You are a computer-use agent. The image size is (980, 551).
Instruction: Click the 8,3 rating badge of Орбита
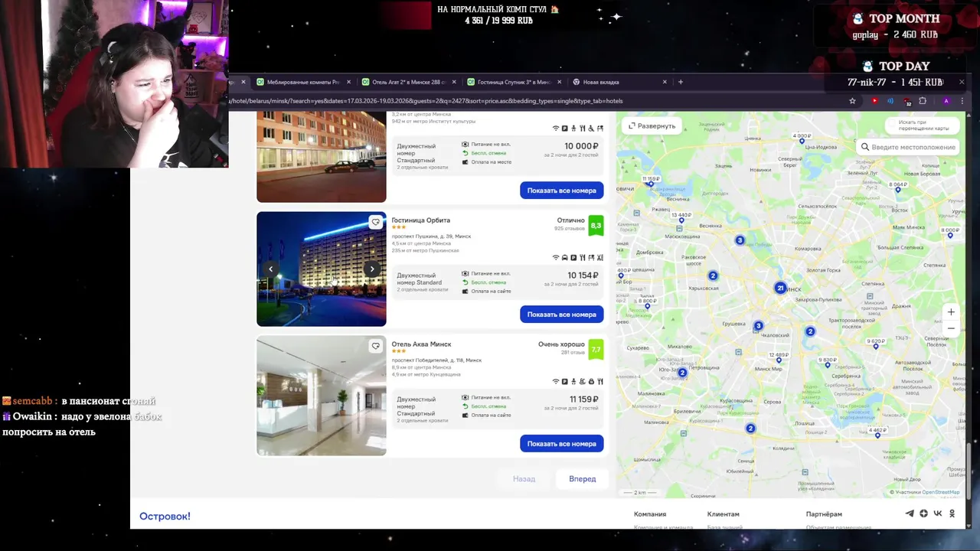tap(596, 226)
